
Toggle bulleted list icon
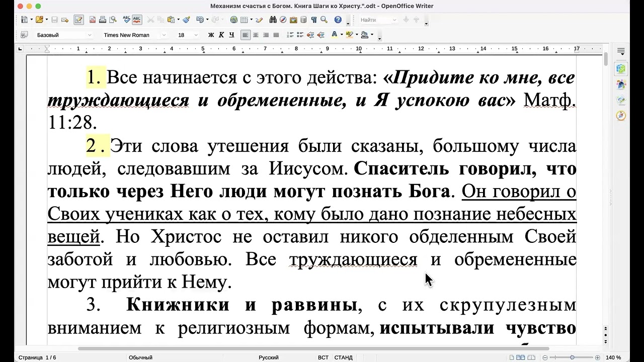(300, 35)
